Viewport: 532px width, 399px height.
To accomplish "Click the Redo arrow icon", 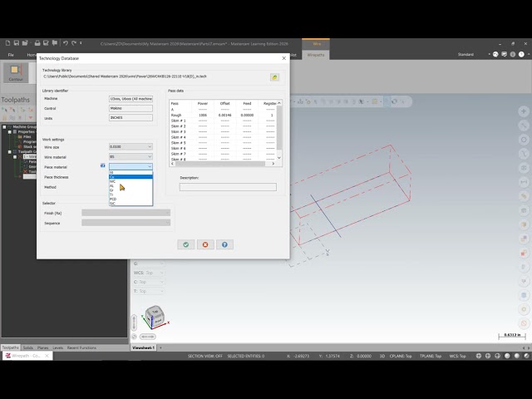I will coord(74,43).
